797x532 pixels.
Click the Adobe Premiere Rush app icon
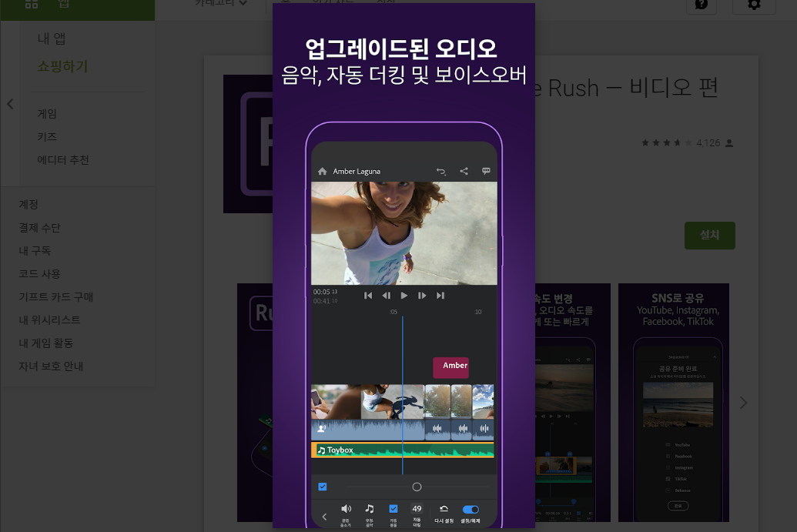pyautogui.click(x=248, y=144)
